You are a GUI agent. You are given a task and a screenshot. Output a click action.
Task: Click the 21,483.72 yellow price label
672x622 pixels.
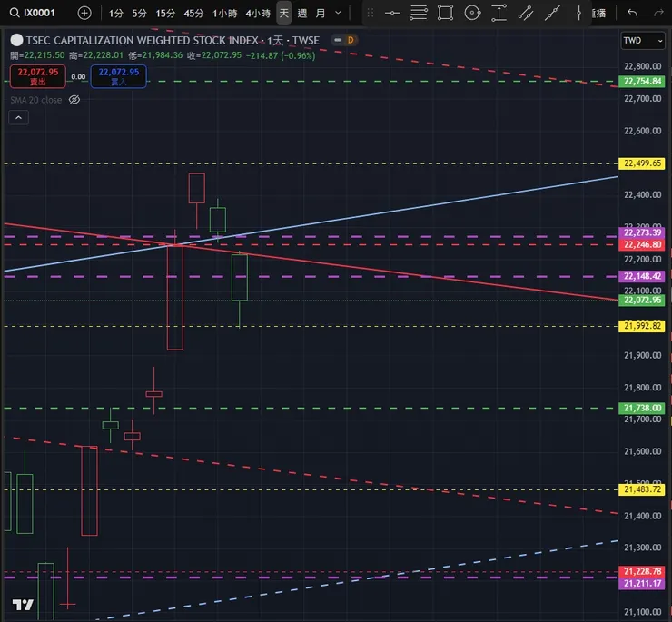[642, 490]
